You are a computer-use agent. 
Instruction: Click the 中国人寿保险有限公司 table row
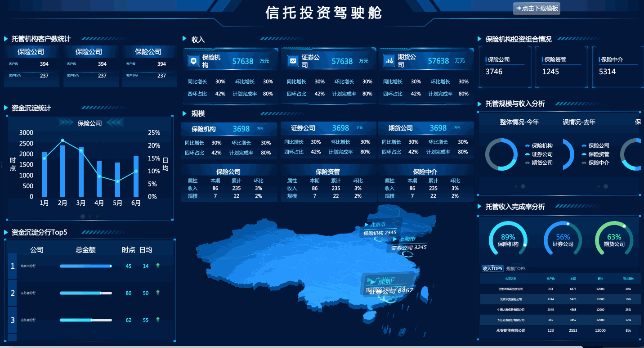pyautogui.click(x=560, y=310)
